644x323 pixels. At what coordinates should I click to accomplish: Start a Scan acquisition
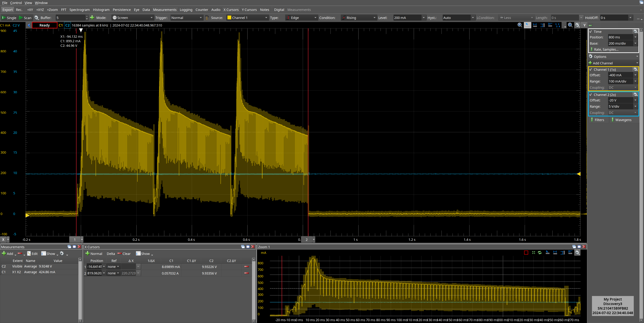[25, 18]
